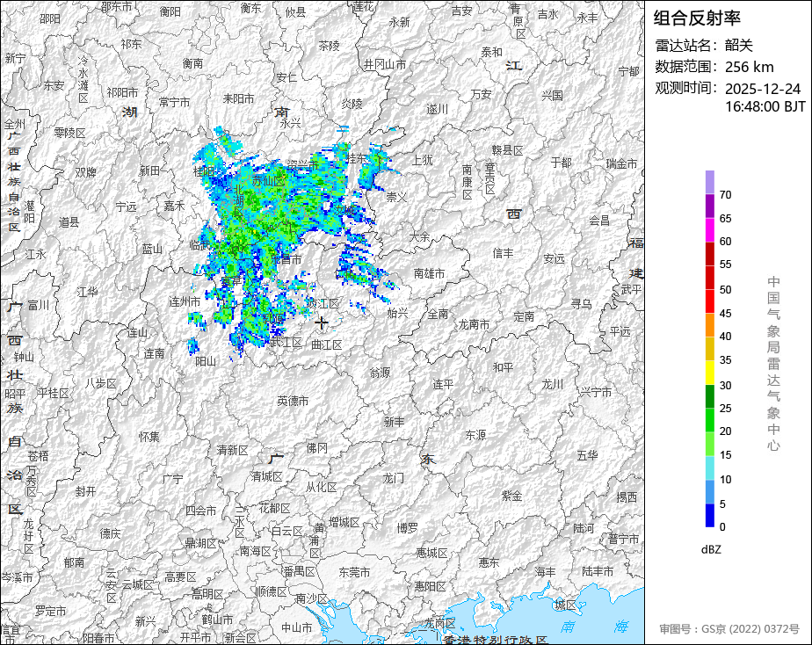Screen dimensions: 812x645
Task: Choose the yellow 30–35 dBZ legend color
Action: click(709, 373)
